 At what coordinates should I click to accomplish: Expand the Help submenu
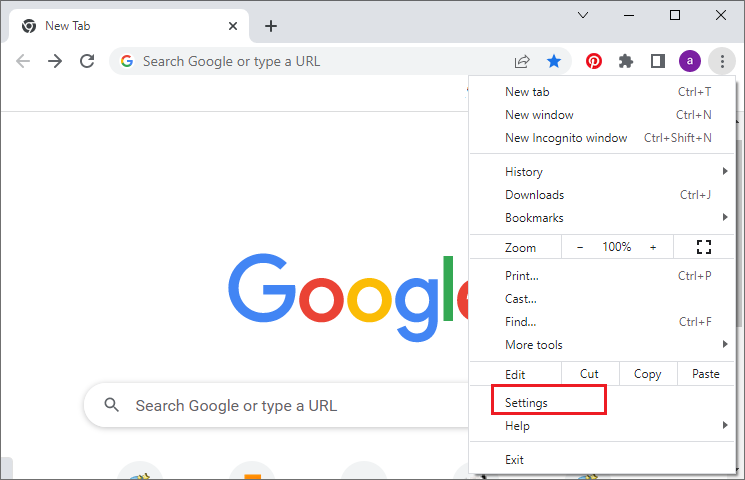point(602,426)
